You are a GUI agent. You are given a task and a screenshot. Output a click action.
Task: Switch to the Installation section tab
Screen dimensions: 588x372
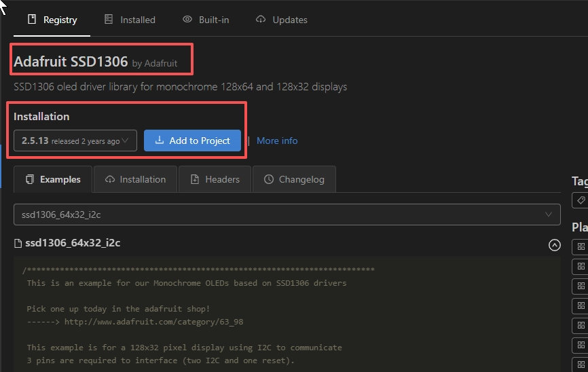135,179
